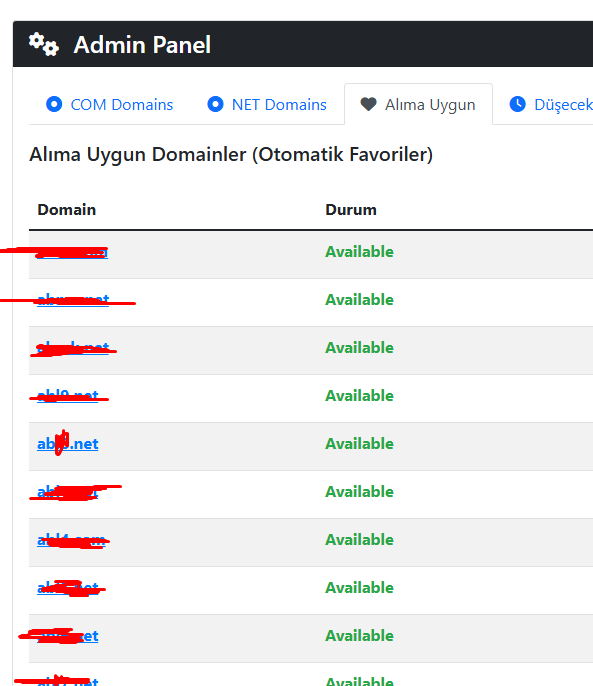Click the Domain column header
This screenshot has width=593, height=686.
[x=67, y=210]
